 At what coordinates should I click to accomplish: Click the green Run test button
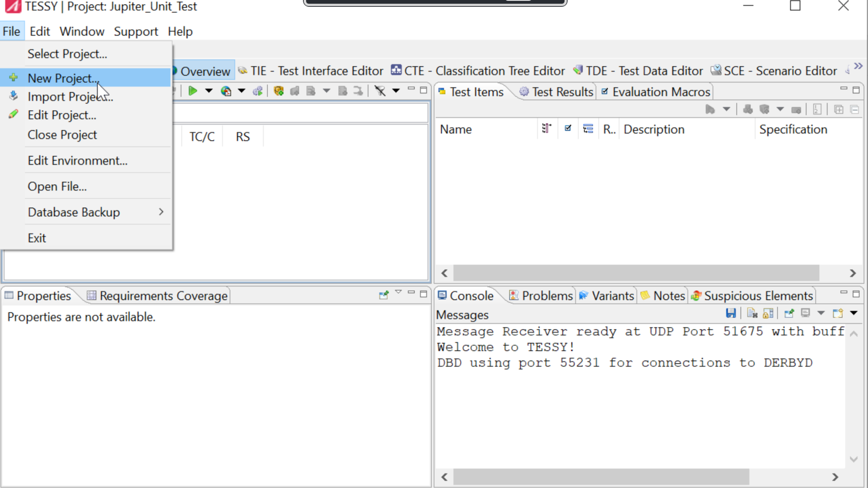pos(193,91)
